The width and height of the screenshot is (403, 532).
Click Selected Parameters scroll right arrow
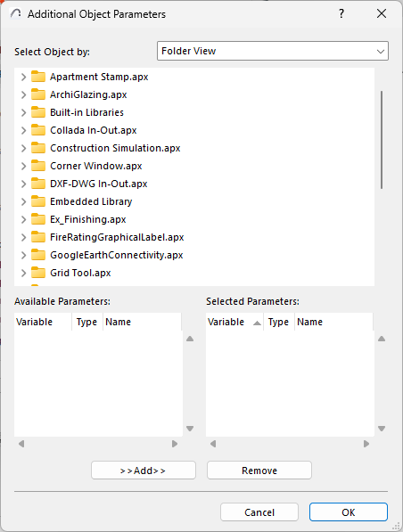click(366, 444)
